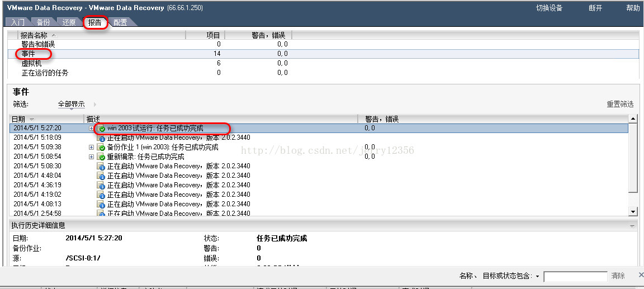644x289 pixels.
Task: Switch to the 入门 tab
Action: [18, 22]
